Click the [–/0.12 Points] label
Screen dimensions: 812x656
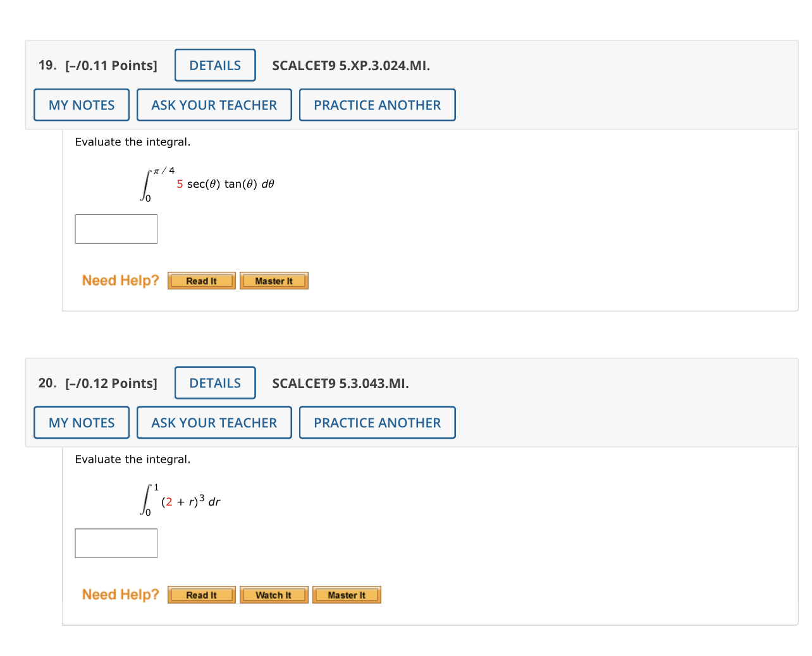pyautogui.click(x=111, y=384)
